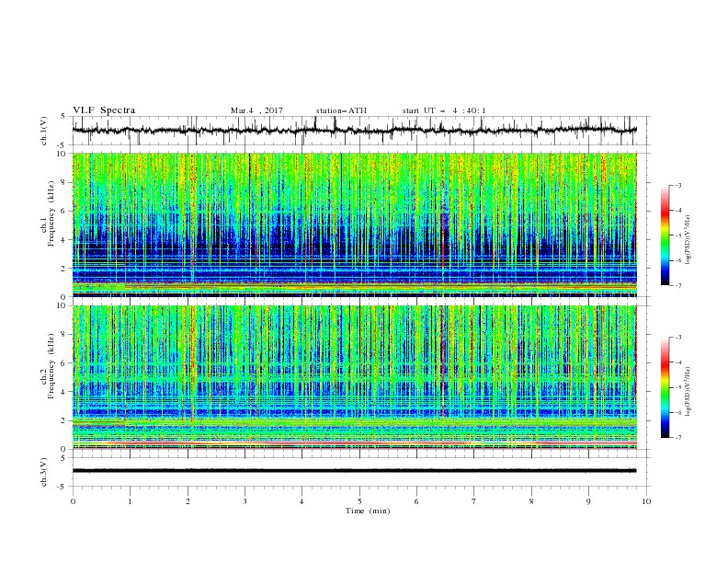The height and width of the screenshot is (563, 728).
Task: Click time axis tick label "3"
Action: pos(245,501)
